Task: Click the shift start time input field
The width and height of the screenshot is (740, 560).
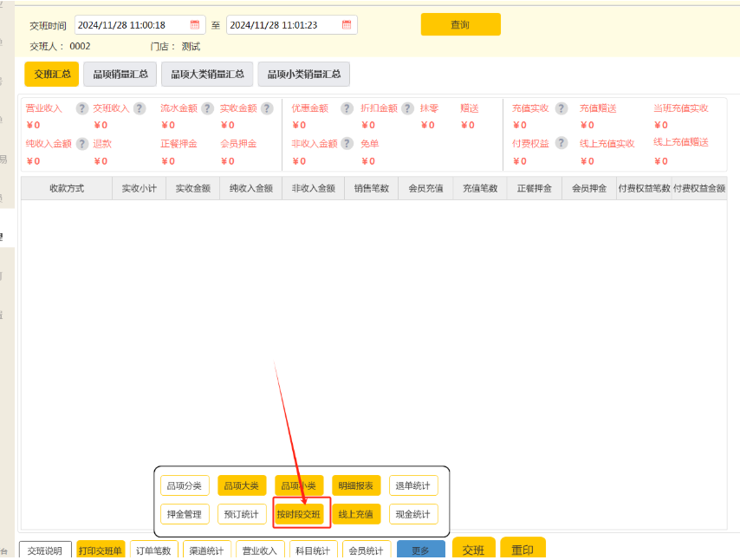Action: tap(140, 25)
